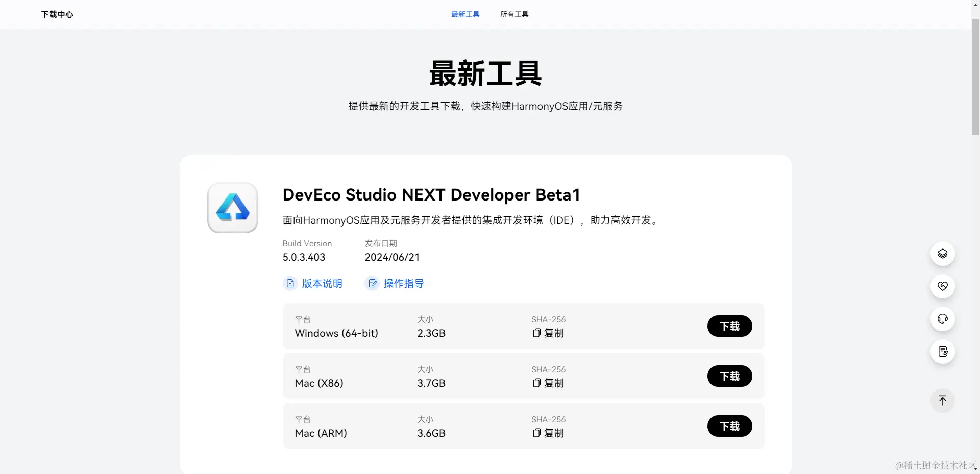Copy SHA-256 for Windows (64-bit)

coord(548,333)
